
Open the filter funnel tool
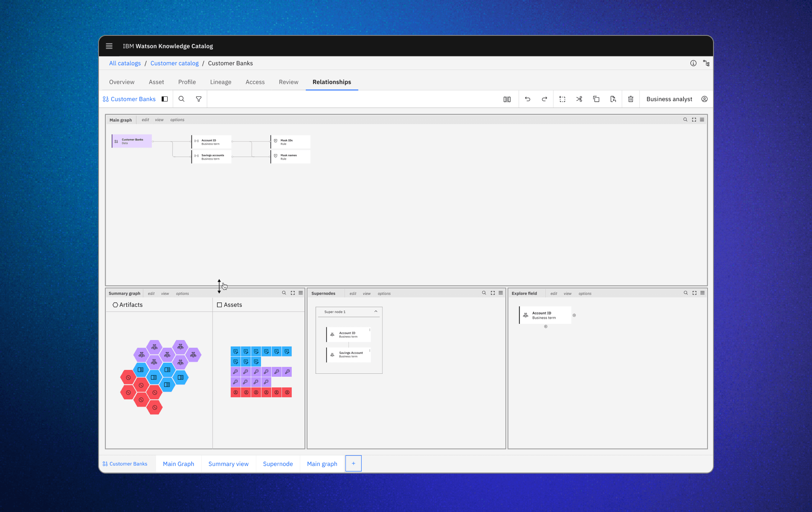199,99
